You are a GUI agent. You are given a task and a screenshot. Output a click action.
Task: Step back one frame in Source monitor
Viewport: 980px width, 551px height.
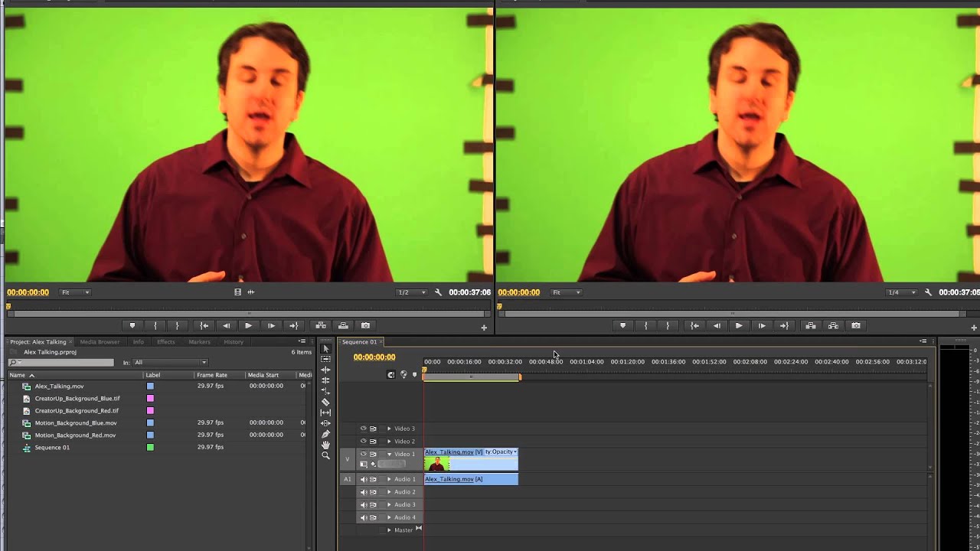[x=226, y=325]
